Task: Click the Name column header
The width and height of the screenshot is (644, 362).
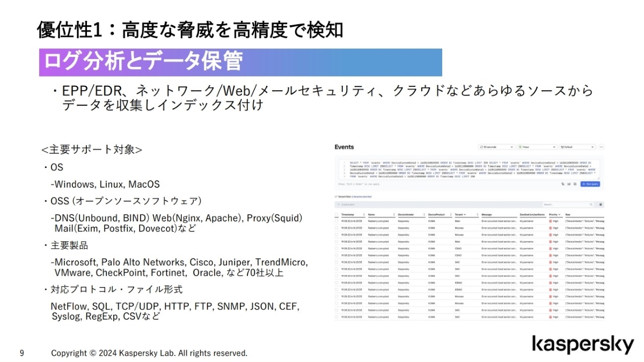Action: pyautogui.click(x=371, y=215)
